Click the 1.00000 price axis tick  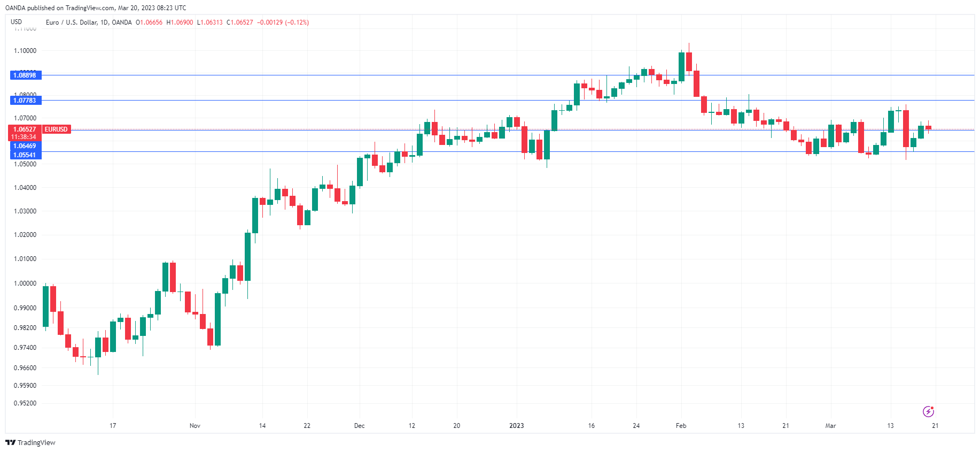point(25,284)
